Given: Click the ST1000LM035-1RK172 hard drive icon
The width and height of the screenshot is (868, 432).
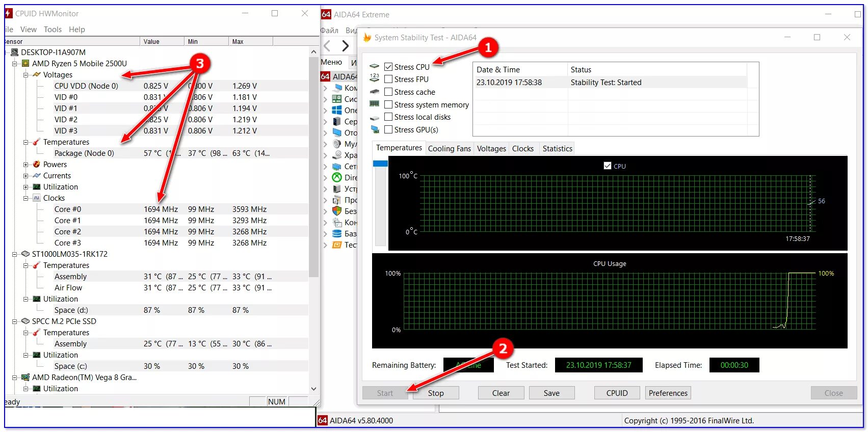Looking at the screenshot, I should [25, 254].
